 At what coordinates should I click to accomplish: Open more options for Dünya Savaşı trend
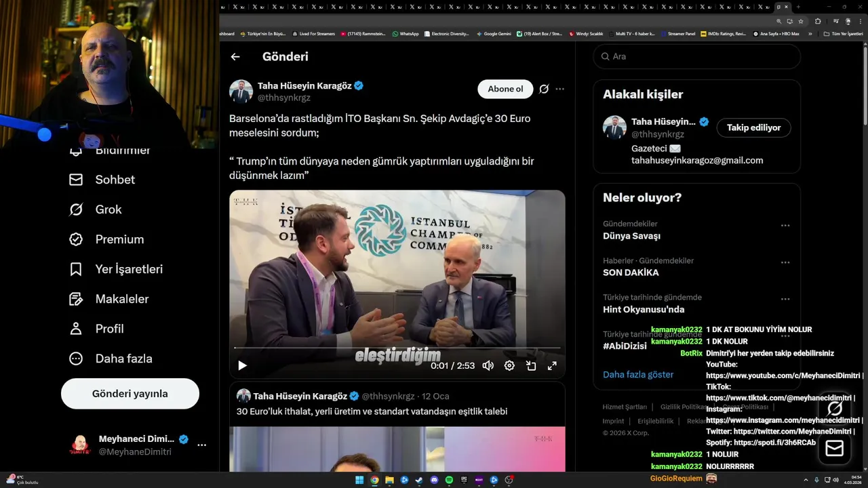[785, 226]
